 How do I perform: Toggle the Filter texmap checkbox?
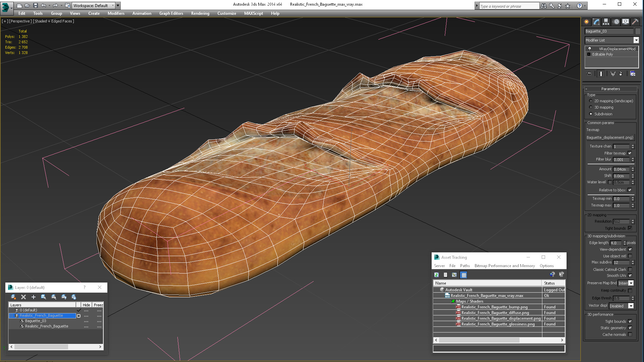point(630,153)
